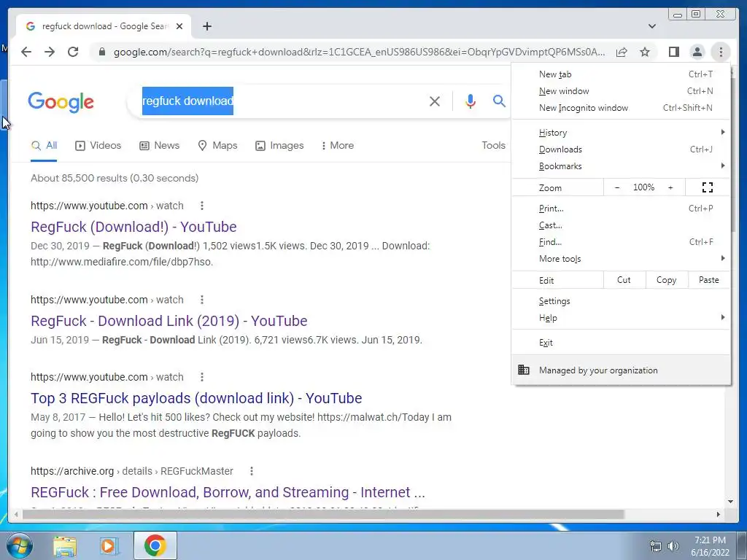This screenshot has height=560, width=747.
Task: Expand More tools submenu
Action: pos(621,259)
